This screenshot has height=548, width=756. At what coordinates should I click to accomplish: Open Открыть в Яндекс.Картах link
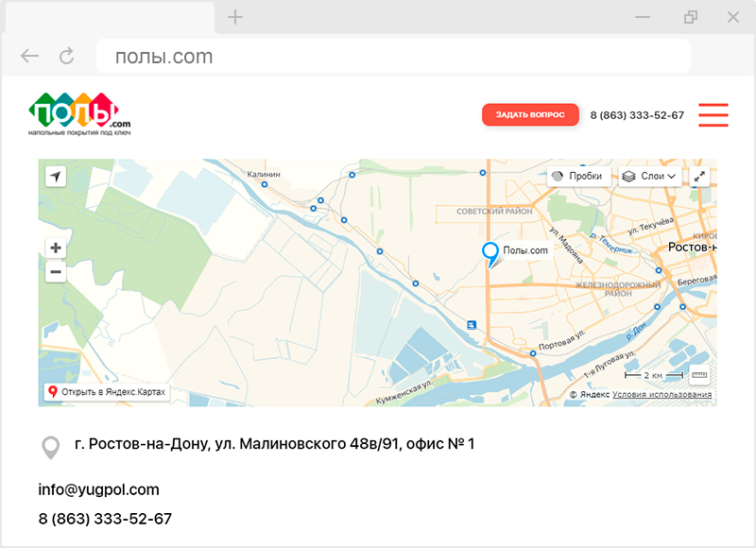pos(107,392)
